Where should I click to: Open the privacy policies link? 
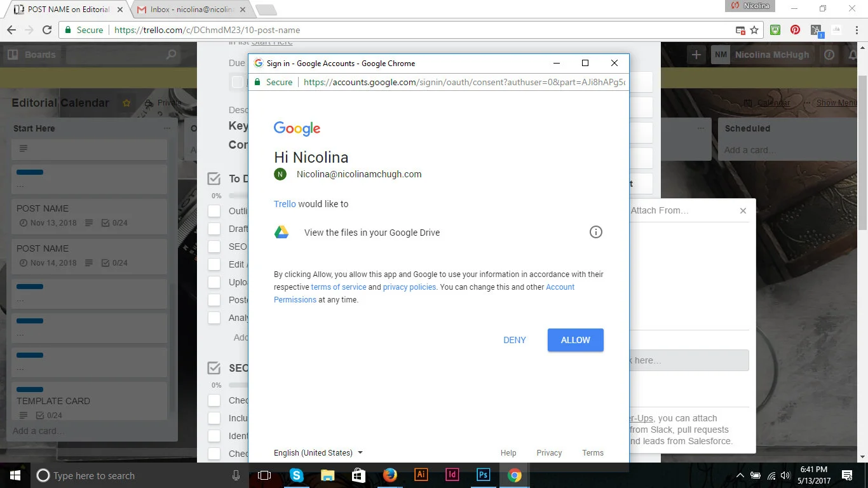click(x=409, y=287)
